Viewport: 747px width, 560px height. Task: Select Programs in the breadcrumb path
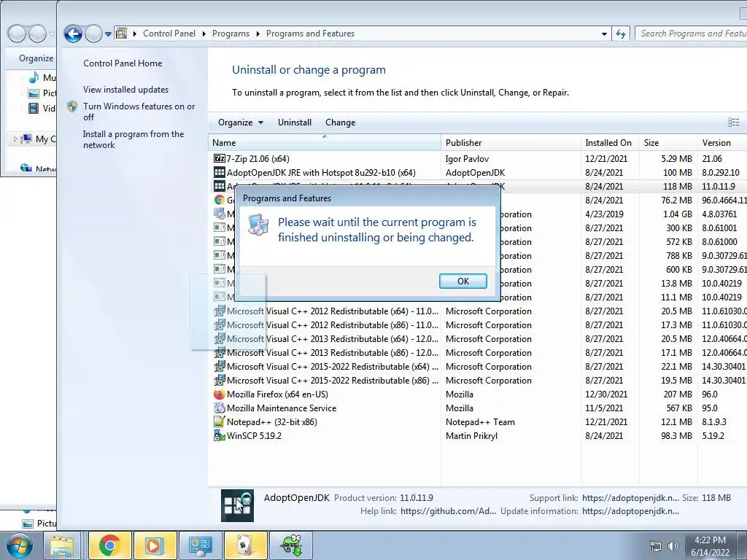[x=231, y=34]
